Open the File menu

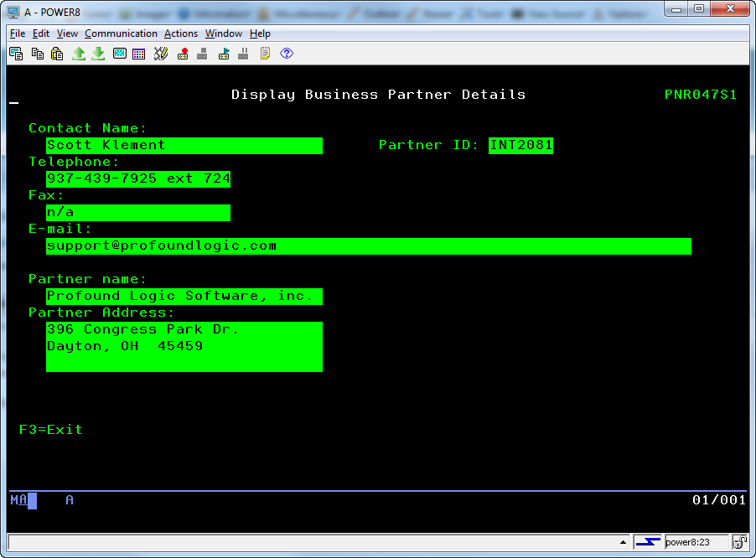[18, 34]
